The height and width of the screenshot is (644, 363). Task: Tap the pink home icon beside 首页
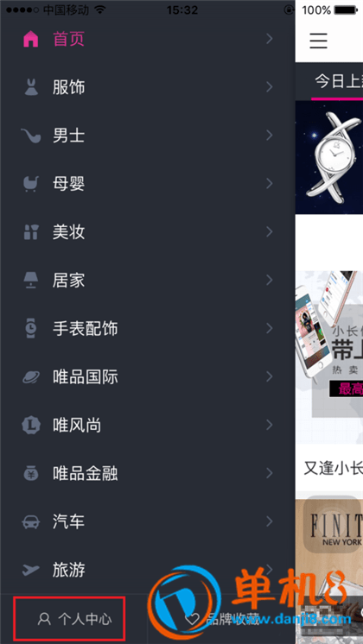click(x=31, y=39)
